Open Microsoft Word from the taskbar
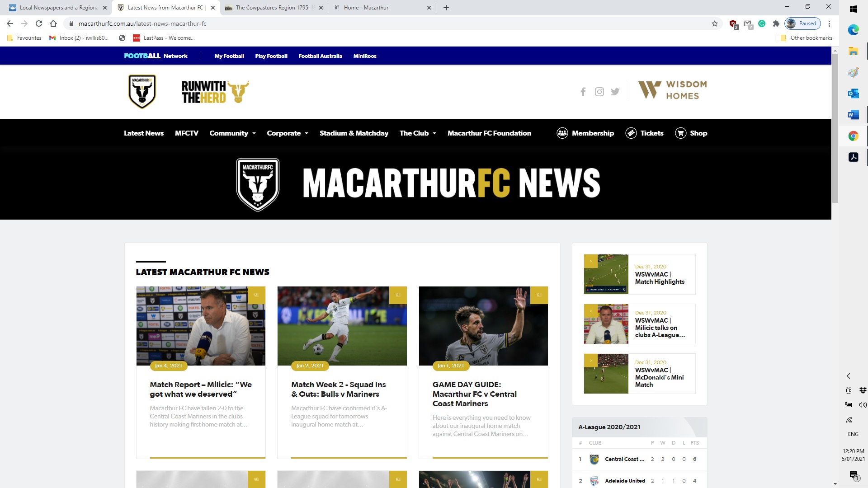Viewport: 868px width, 488px height. pos(853,115)
